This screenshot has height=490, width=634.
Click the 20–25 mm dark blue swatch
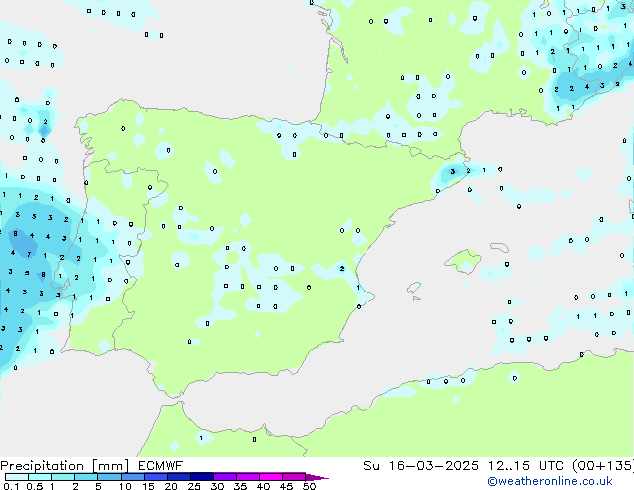click(178, 477)
